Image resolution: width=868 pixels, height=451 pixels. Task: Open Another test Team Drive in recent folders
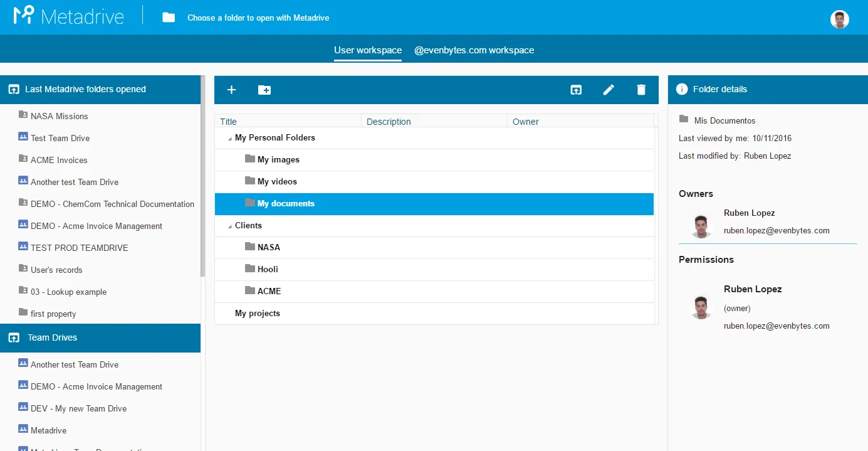click(x=75, y=182)
